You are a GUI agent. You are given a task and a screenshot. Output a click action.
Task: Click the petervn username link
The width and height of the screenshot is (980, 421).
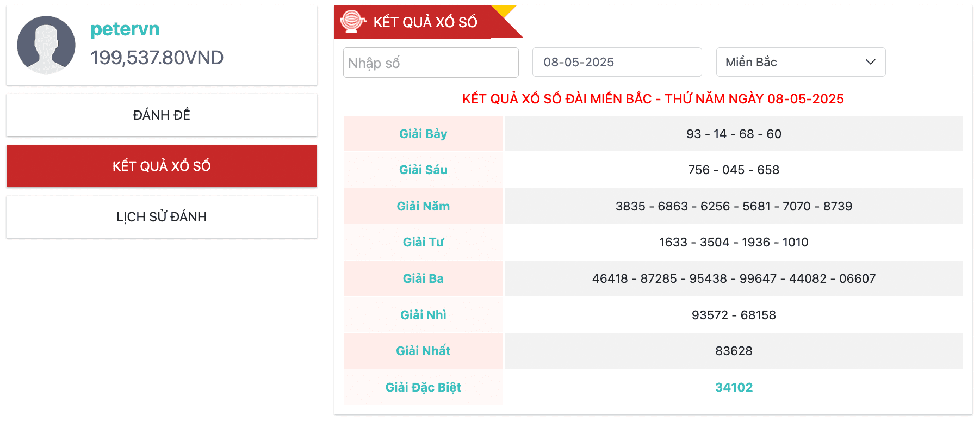[x=125, y=29]
